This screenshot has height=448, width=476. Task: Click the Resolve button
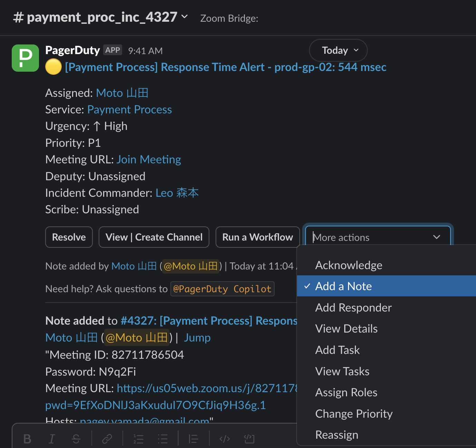coord(69,237)
